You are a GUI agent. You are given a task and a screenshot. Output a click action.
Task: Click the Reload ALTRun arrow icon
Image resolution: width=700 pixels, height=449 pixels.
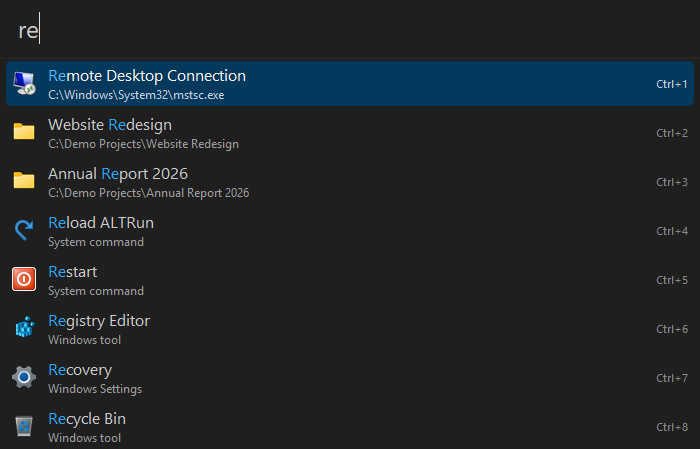[24, 230]
